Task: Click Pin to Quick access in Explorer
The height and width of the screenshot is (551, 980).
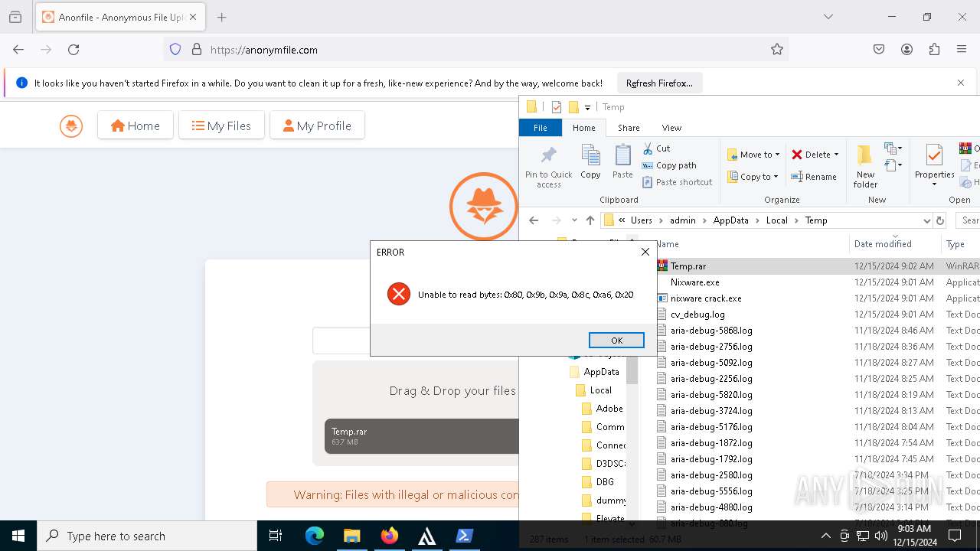Action: point(548,167)
